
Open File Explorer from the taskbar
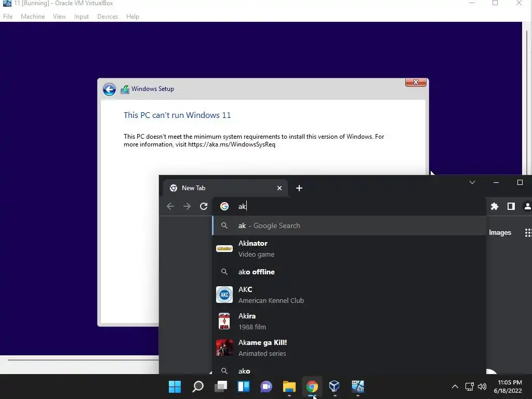click(289, 387)
